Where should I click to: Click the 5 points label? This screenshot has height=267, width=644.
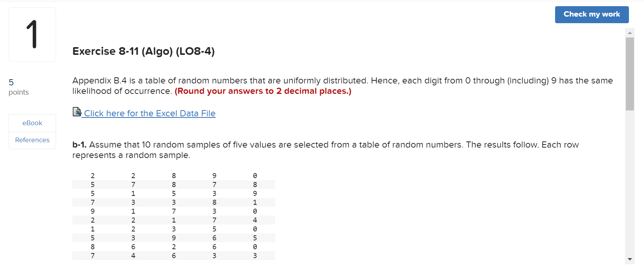18,87
